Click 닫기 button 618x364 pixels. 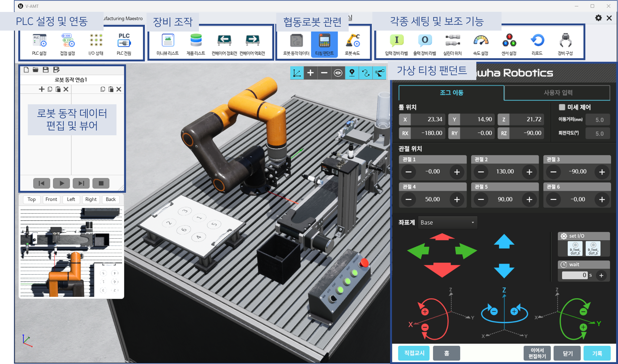click(x=567, y=353)
